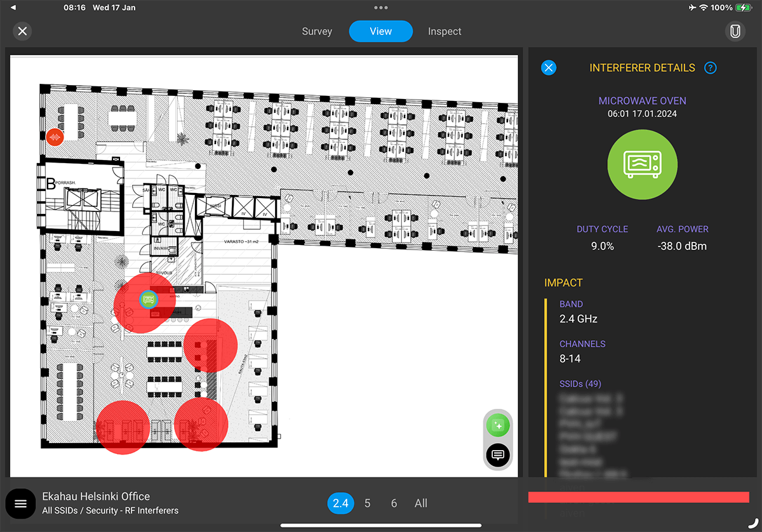Close the Interferer Details panel
Screen dimensions: 762x532
click(549, 68)
